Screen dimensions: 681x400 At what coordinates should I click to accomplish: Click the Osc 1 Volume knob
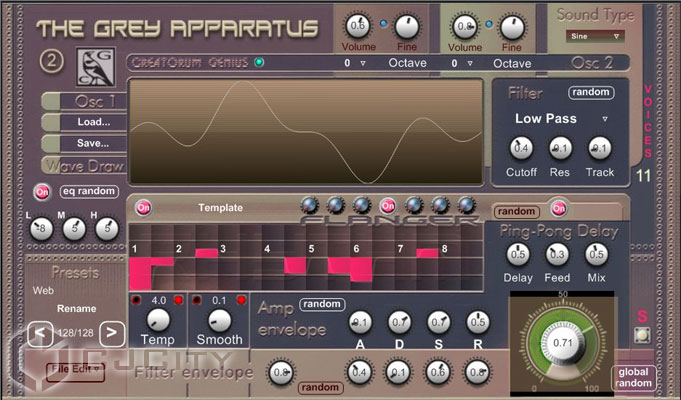tap(357, 26)
